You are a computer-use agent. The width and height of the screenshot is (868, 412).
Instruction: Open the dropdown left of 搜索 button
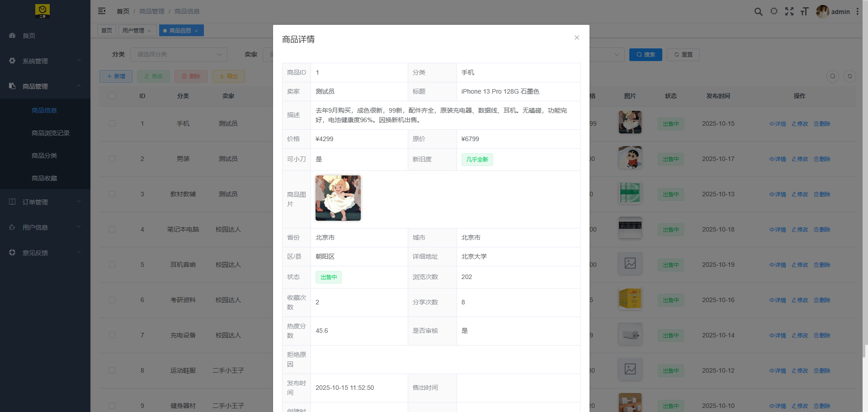click(x=607, y=54)
